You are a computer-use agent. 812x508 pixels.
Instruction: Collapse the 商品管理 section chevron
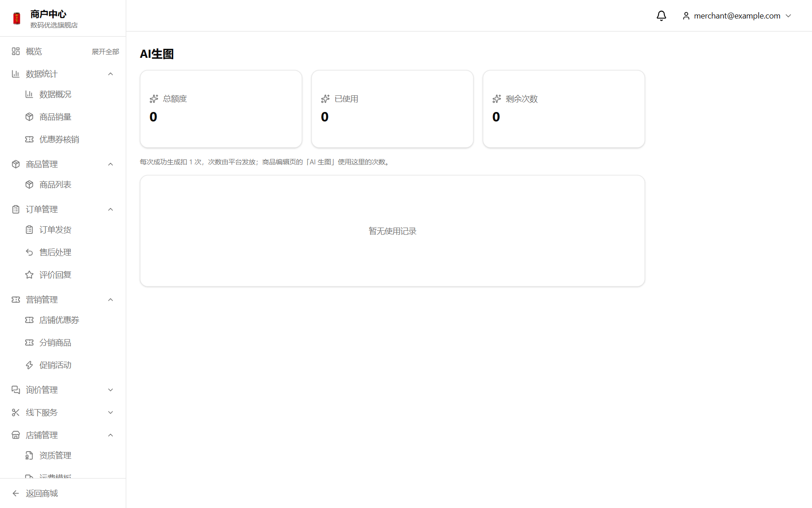point(111,164)
